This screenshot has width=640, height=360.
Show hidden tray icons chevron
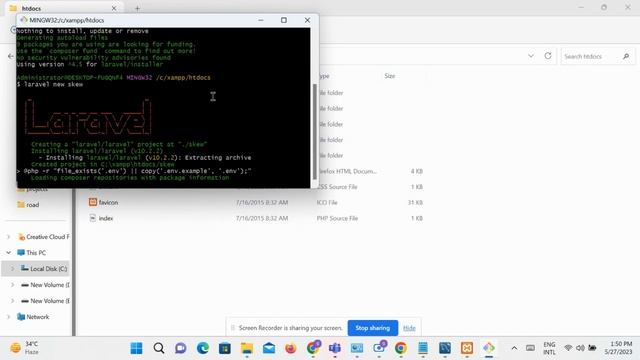point(514,348)
